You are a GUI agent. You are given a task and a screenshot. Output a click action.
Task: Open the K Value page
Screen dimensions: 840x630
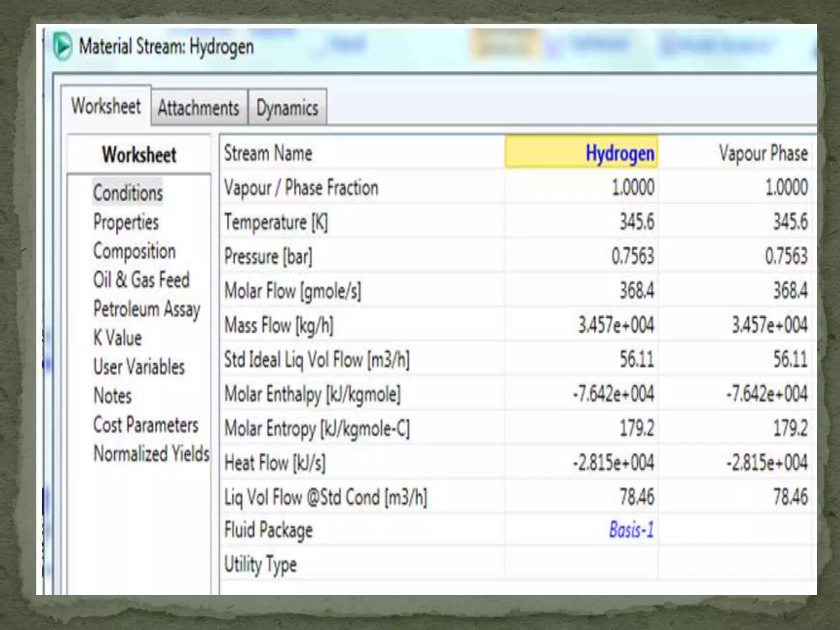[118, 338]
